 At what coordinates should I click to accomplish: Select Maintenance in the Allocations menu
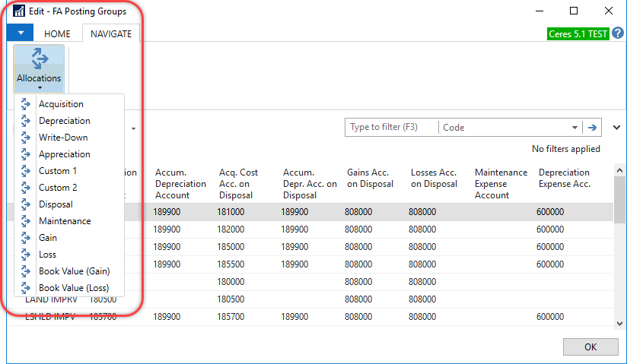coord(65,221)
